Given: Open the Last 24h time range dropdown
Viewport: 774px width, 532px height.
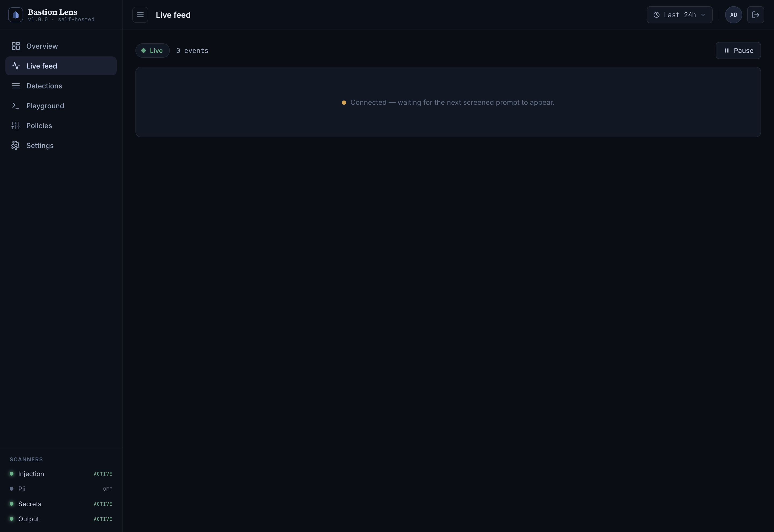Looking at the screenshot, I should [x=679, y=15].
